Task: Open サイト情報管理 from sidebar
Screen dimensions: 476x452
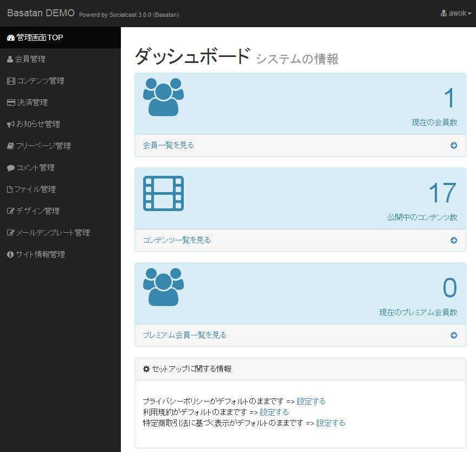Action: click(40, 254)
